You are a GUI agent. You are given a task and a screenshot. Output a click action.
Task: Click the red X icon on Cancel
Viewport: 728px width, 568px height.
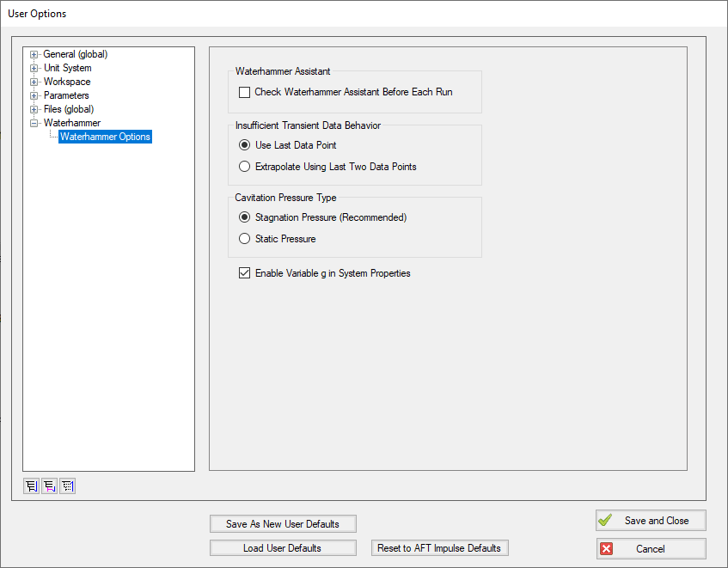click(606, 549)
